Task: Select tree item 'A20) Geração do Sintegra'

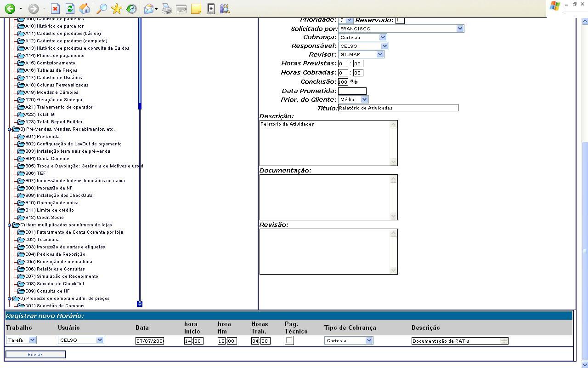Action: tap(54, 100)
